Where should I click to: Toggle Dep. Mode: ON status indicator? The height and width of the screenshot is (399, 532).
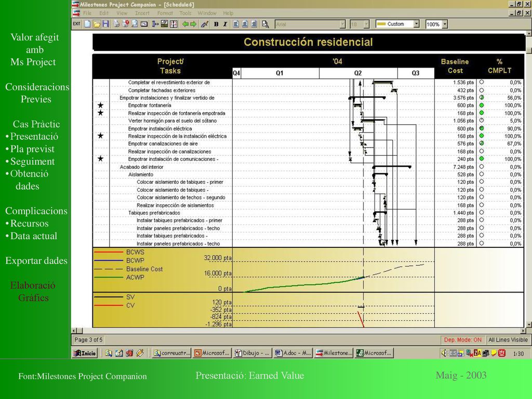(462, 340)
